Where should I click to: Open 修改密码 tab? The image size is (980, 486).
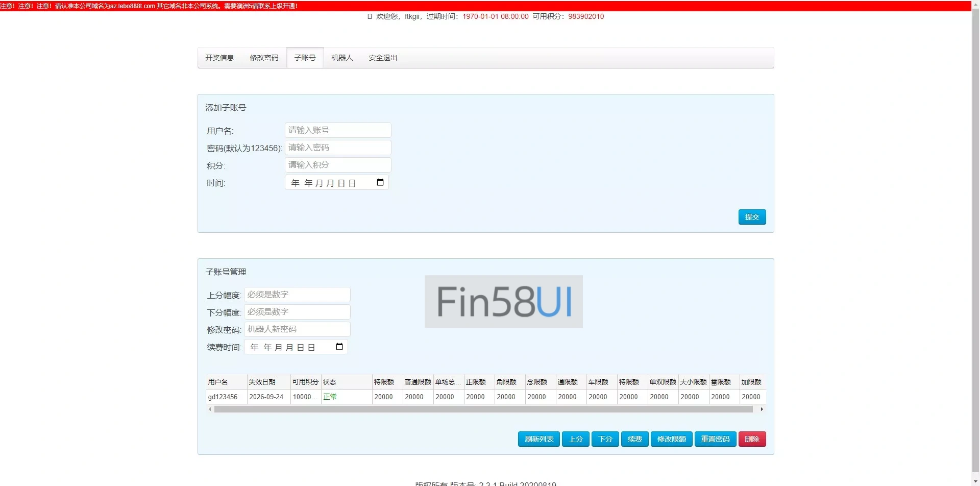[264, 58]
